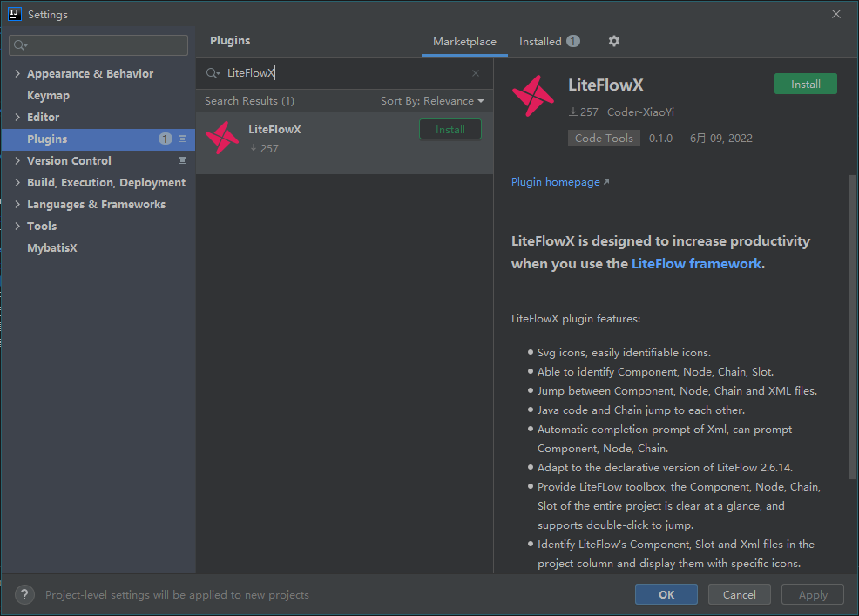Image resolution: width=859 pixels, height=616 pixels.
Task: Open the LiteFlow framework link
Action: point(696,263)
